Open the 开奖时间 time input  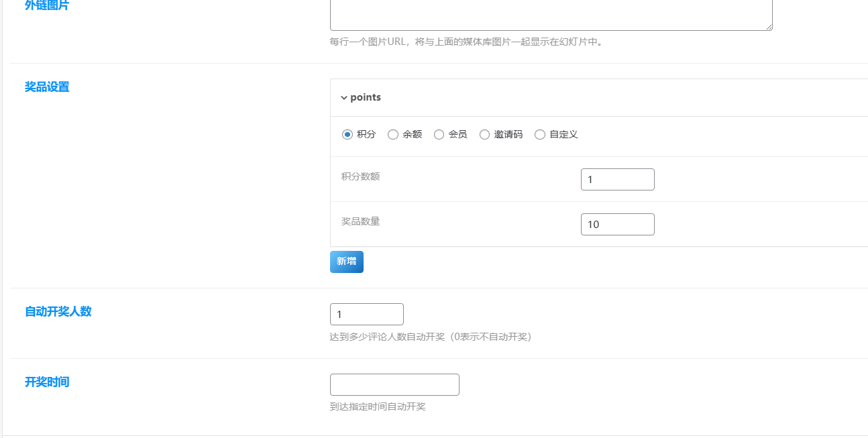394,384
